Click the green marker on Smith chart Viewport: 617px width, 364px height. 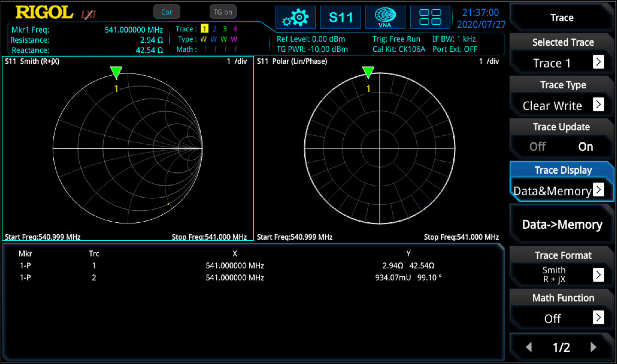116,72
